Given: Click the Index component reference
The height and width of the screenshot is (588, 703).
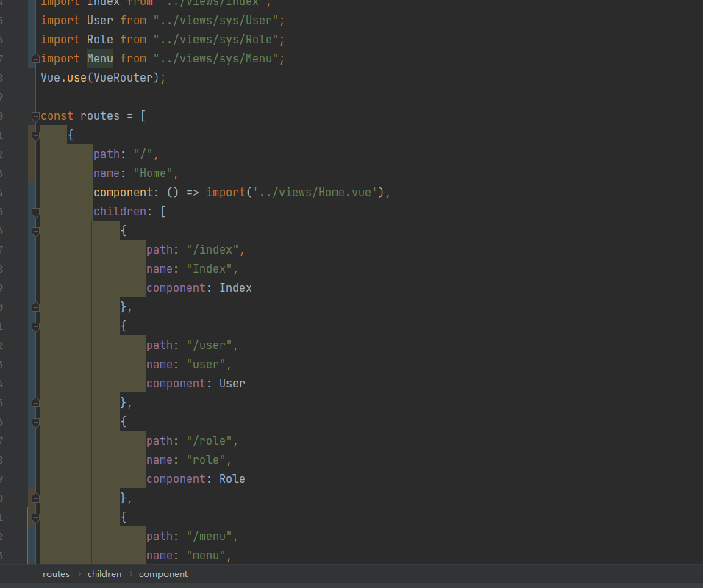Looking at the screenshot, I should 235,288.
